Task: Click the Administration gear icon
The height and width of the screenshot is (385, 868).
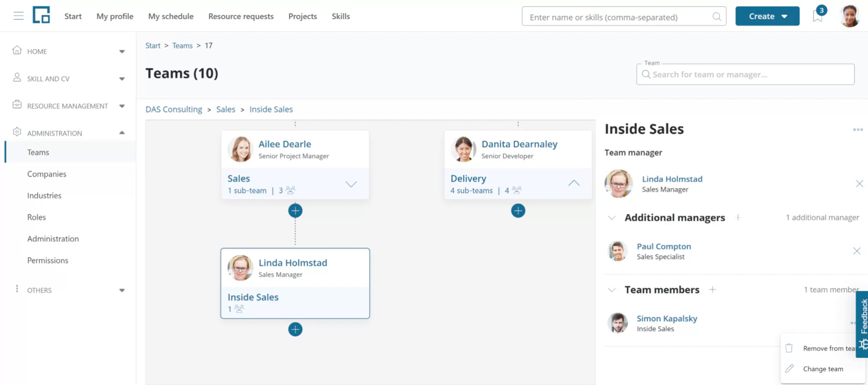Action: coord(17,132)
